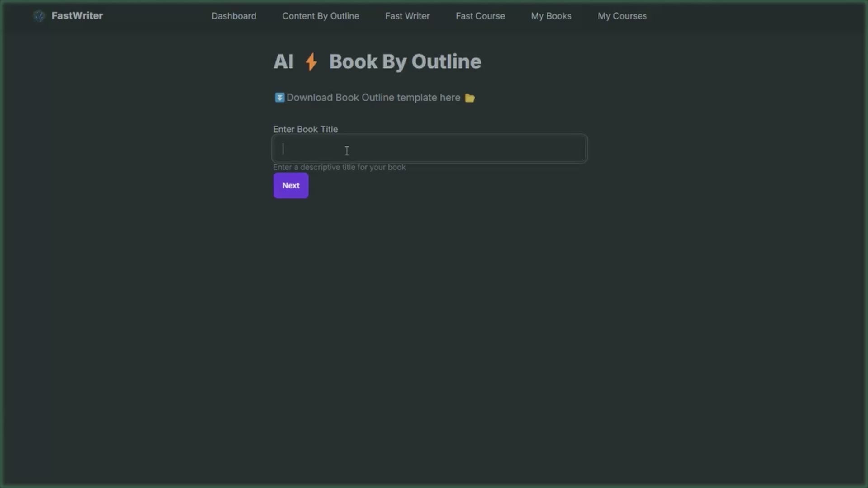
Task: Click the descriptive title helper text
Action: tap(339, 167)
